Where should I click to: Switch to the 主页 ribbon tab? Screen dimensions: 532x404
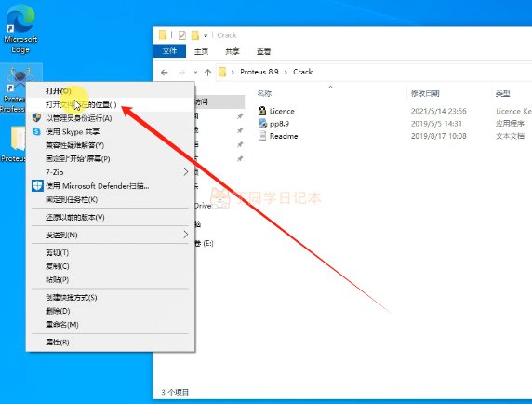201,51
